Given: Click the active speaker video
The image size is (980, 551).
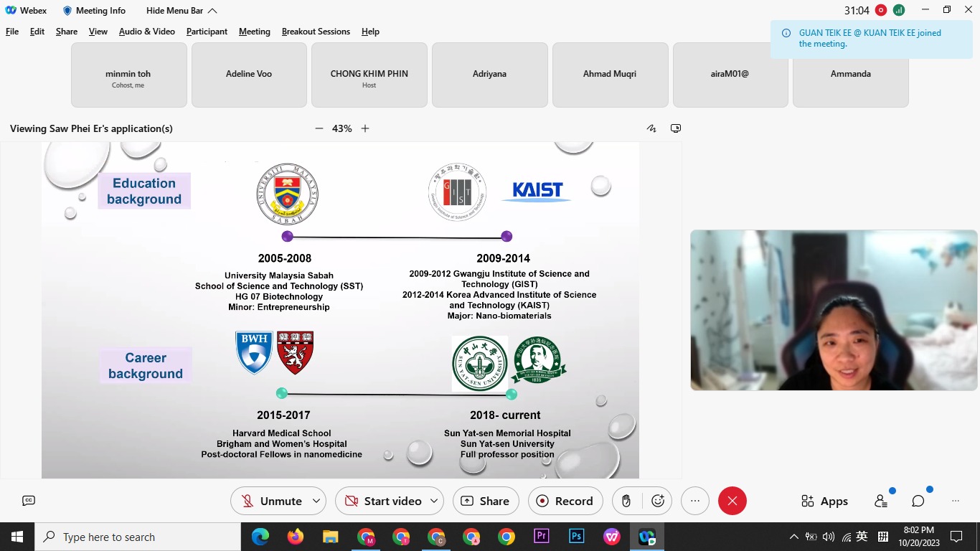Looking at the screenshot, I should [x=834, y=310].
